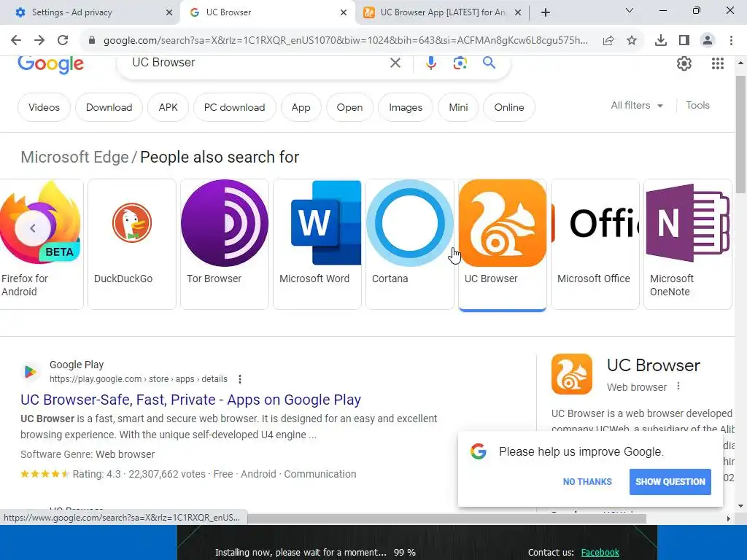The image size is (747, 560).
Task: Filter results by Videos
Action: point(44,108)
